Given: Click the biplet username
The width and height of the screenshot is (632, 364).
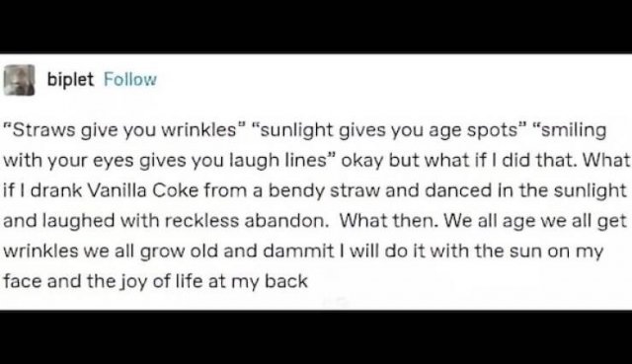Looking at the screenshot, I should click(x=70, y=79).
